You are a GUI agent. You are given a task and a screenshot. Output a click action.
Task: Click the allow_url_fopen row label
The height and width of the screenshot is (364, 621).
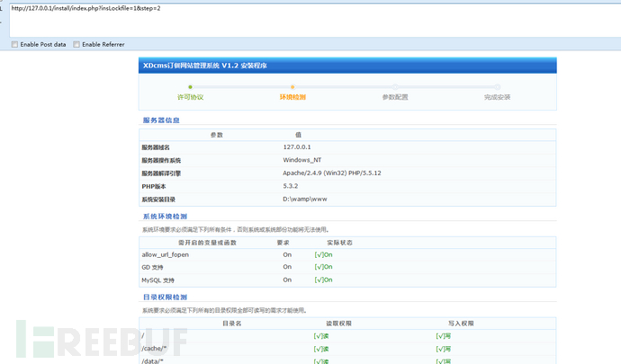pyautogui.click(x=166, y=255)
